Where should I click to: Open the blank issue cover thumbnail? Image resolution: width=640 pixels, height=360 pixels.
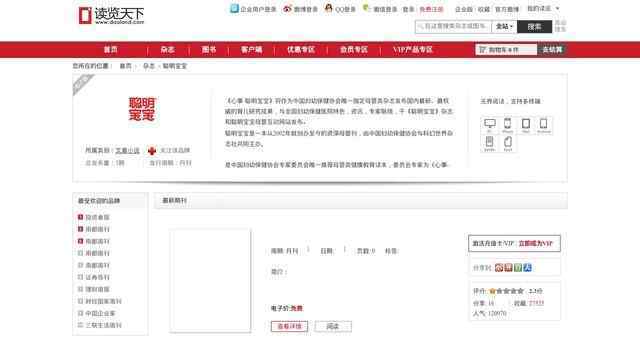point(210,280)
